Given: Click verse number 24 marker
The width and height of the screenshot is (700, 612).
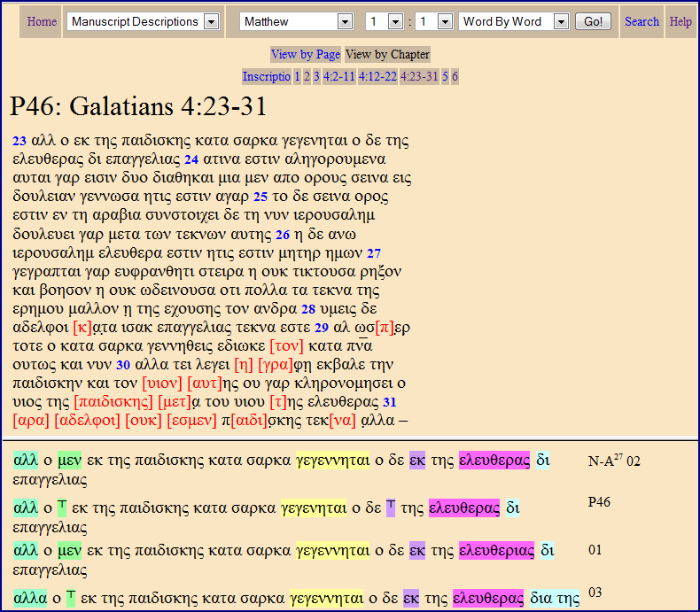Looking at the screenshot, I should click(191, 159).
